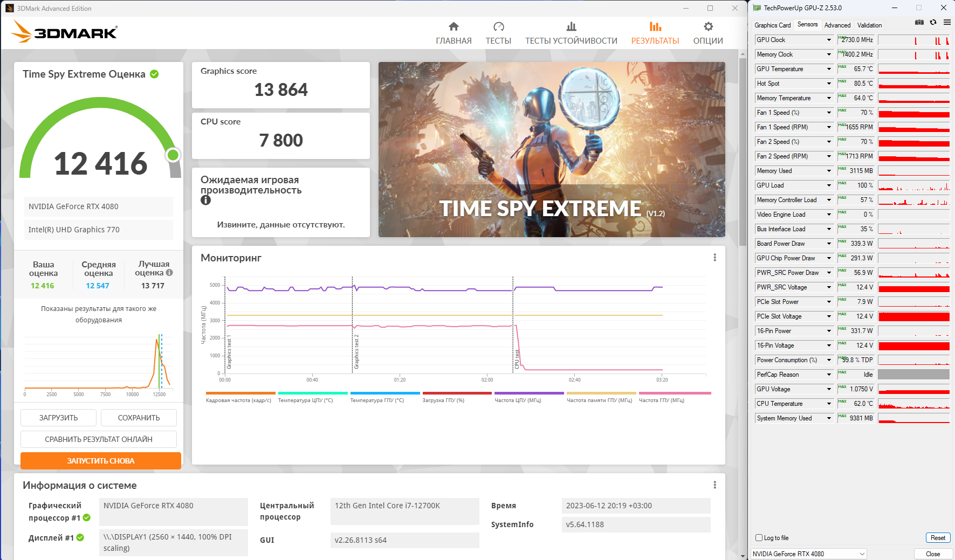Take a GPU-Z screenshot with the camera icon
The width and height of the screenshot is (955, 560).
[919, 23]
